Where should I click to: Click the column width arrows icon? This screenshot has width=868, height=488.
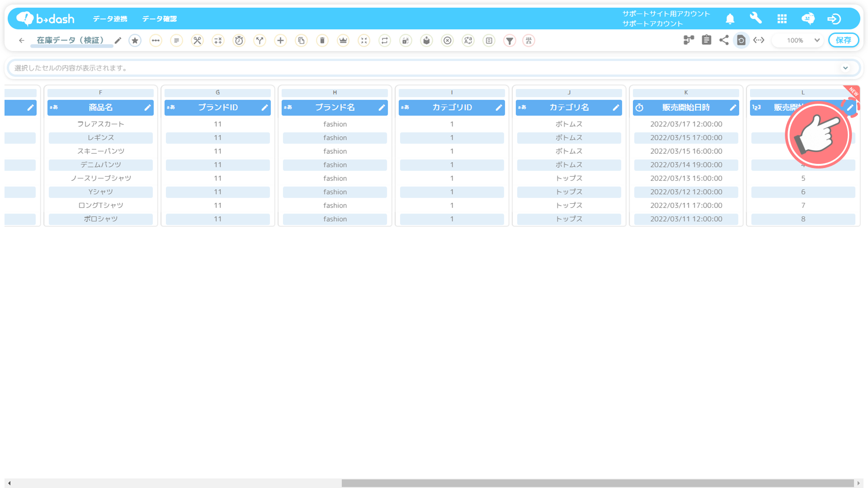tap(759, 40)
